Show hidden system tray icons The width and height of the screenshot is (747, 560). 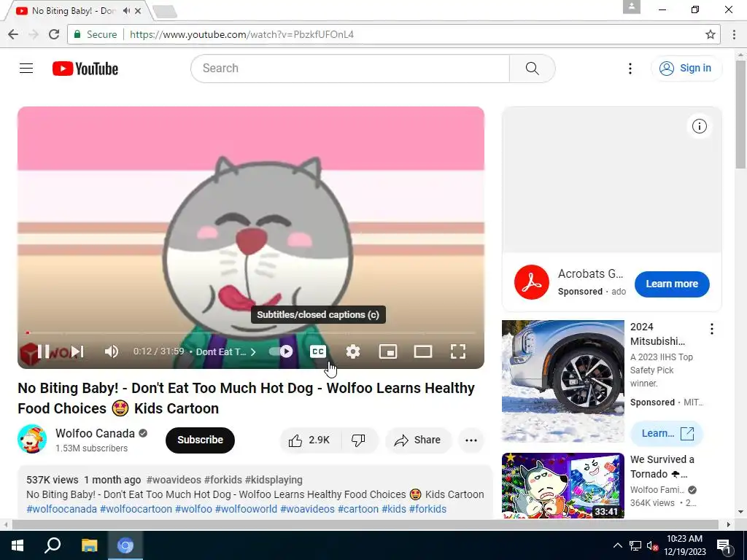617,545
